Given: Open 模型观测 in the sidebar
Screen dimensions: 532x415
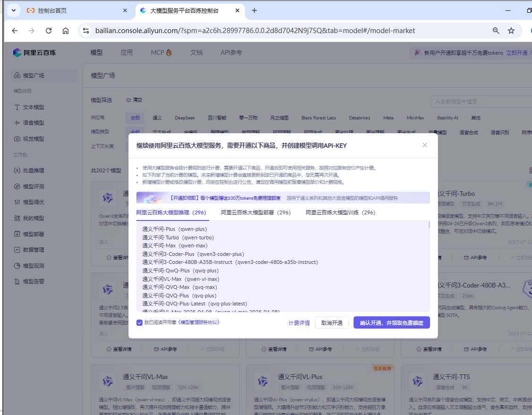Looking at the screenshot, I should 29,265.
